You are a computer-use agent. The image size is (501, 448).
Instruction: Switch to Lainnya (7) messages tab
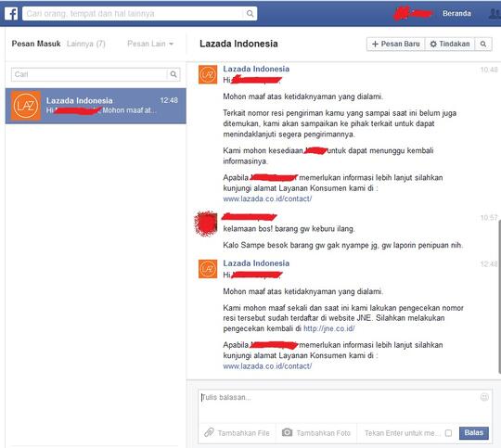click(86, 44)
